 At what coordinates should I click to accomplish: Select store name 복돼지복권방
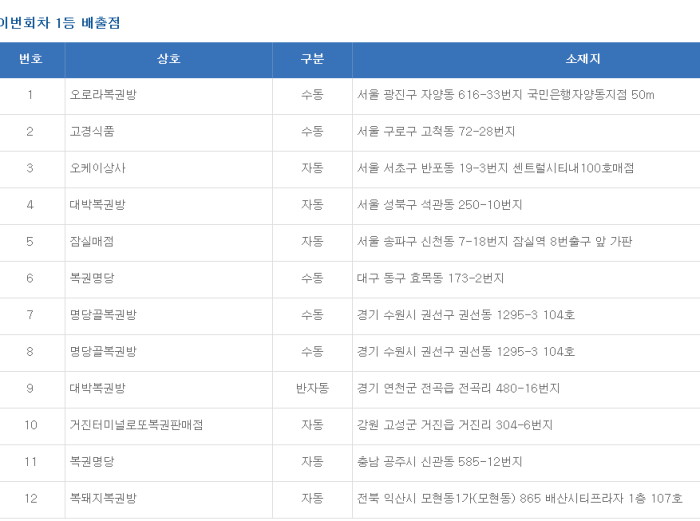pos(103,498)
